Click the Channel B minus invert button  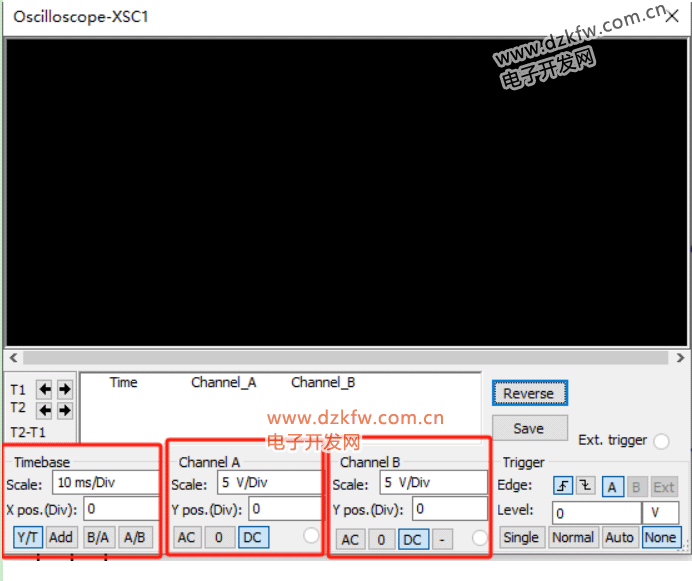pyautogui.click(x=442, y=539)
